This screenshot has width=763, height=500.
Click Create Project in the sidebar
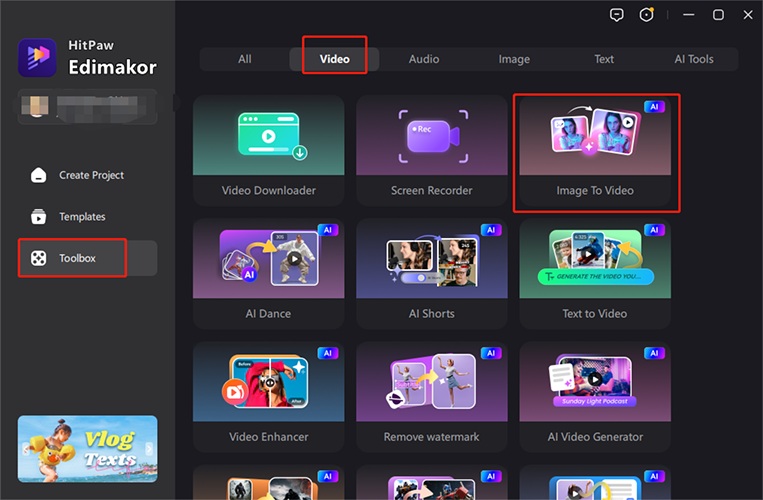(x=90, y=175)
